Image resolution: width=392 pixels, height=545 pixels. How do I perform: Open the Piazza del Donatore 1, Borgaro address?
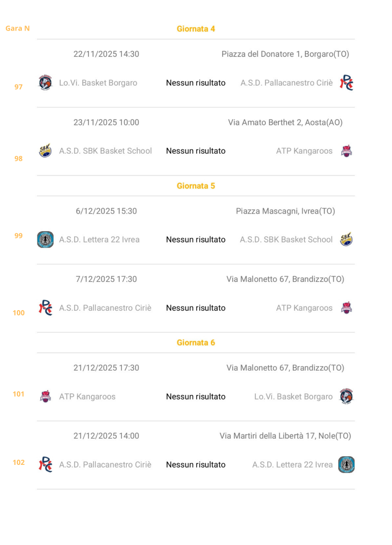pos(285,54)
